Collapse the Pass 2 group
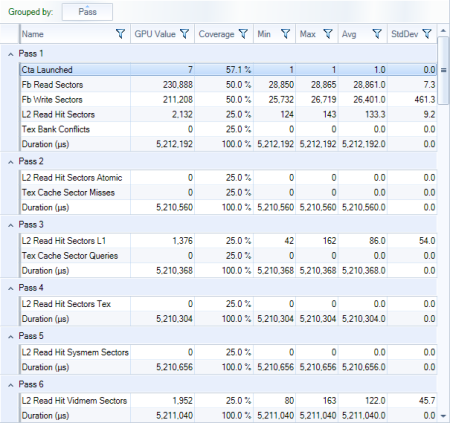Viewport: 450px width, 423px height. (11, 162)
